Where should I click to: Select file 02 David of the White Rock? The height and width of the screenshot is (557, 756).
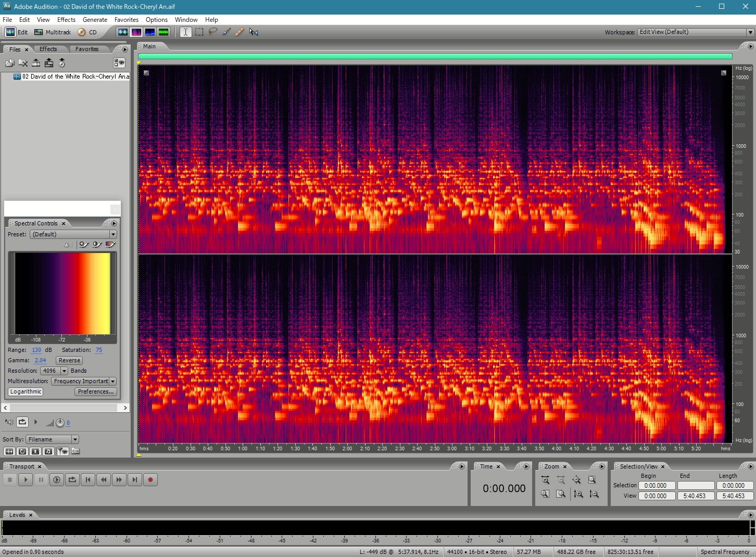[71, 77]
